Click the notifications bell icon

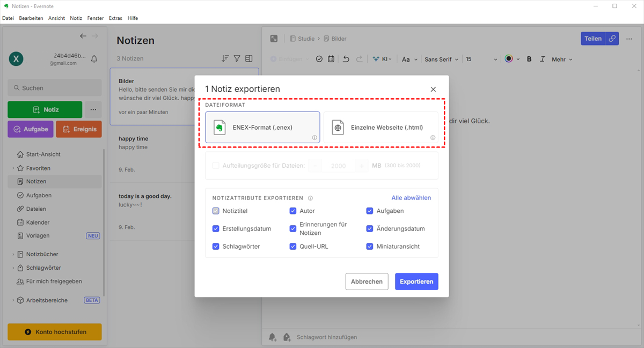94,58
